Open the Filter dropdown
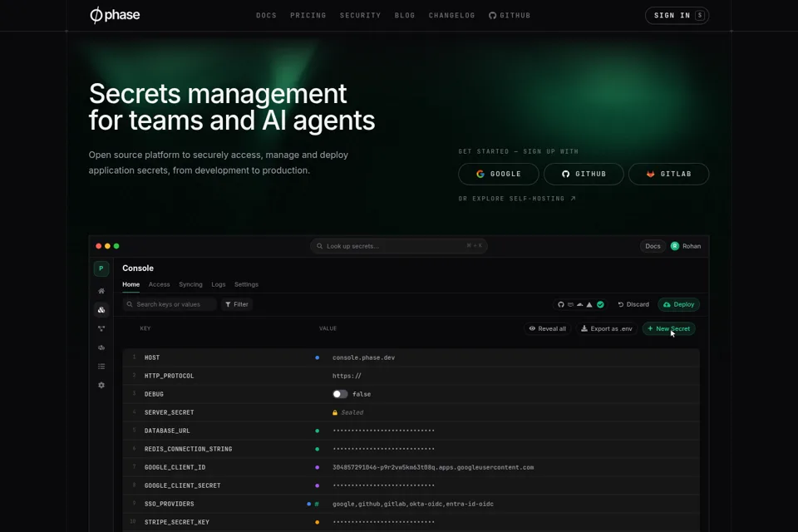This screenshot has height=532, width=798. click(x=237, y=304)
